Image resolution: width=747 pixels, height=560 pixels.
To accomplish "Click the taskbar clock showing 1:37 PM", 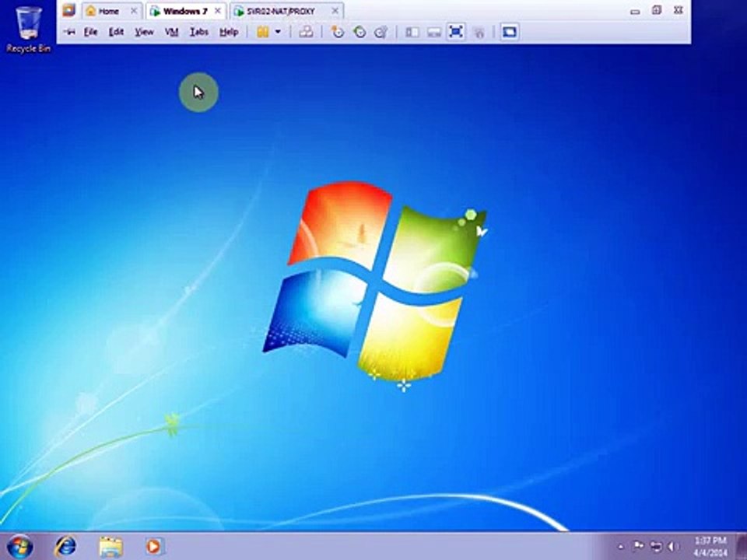I will tap(710, 546).
